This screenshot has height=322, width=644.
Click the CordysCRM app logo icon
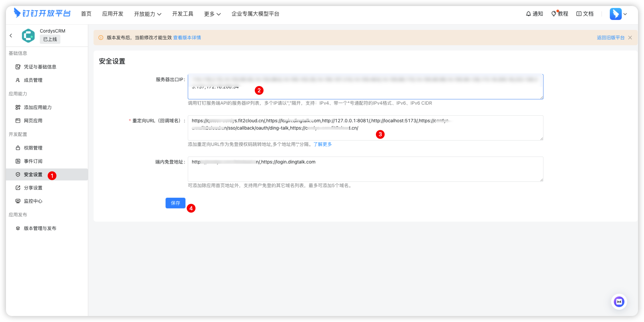coord(28,36)
